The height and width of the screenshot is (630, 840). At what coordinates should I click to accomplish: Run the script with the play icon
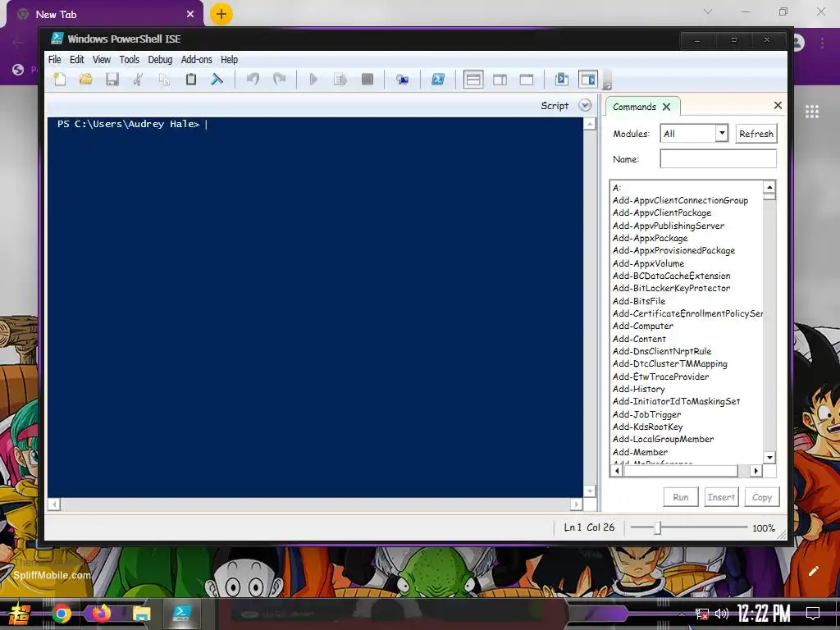tap(313, 80)
